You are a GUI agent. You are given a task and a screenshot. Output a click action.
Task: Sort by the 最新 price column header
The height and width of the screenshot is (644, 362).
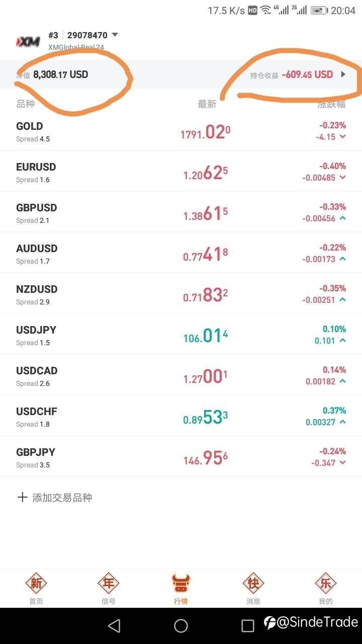[x=207, y=104]
